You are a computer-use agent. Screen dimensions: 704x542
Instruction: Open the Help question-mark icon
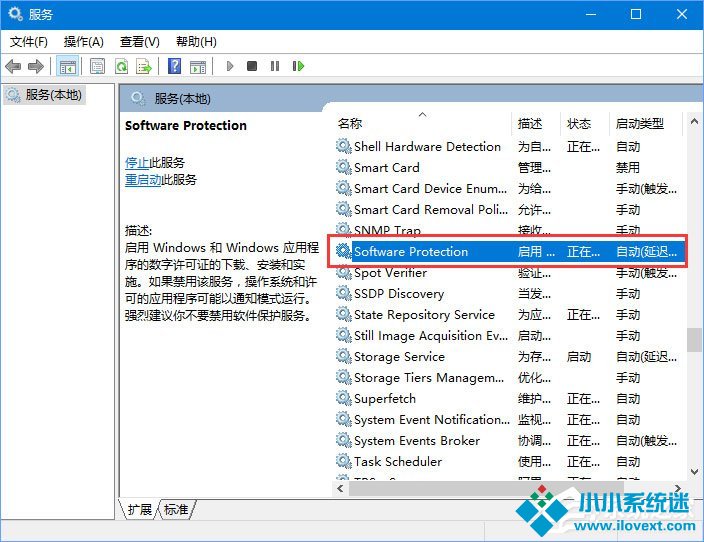tap(175, 66)
